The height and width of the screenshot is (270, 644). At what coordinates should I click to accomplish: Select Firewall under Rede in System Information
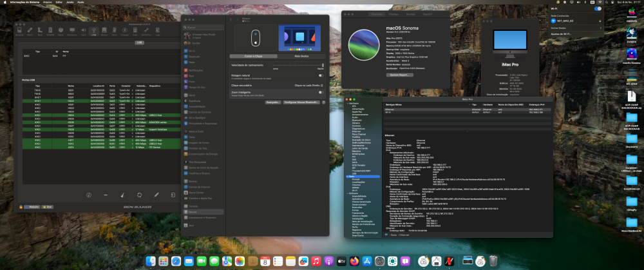pos(355,179)
